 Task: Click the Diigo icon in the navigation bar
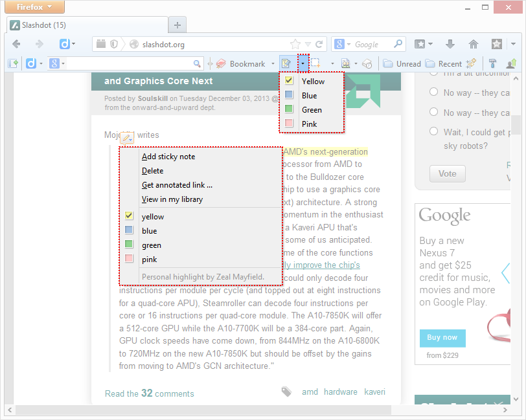point(65,44)
